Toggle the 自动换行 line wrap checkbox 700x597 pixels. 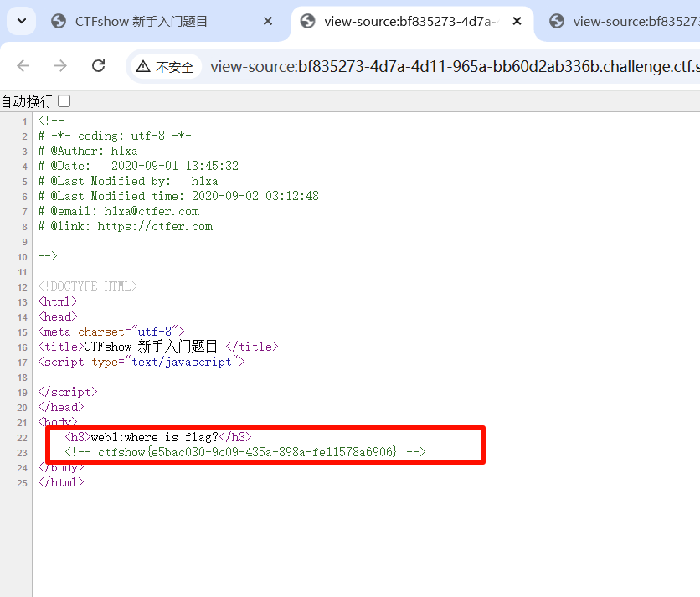pyautogui.click(x=64, y=101)
